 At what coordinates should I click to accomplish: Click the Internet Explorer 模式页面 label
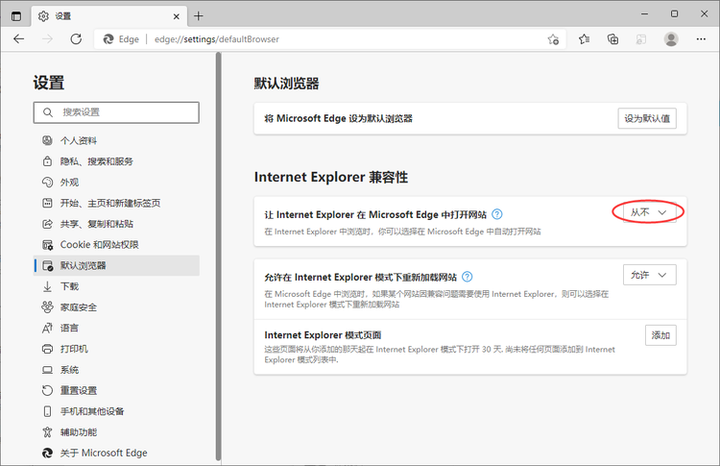click(323, 335)
